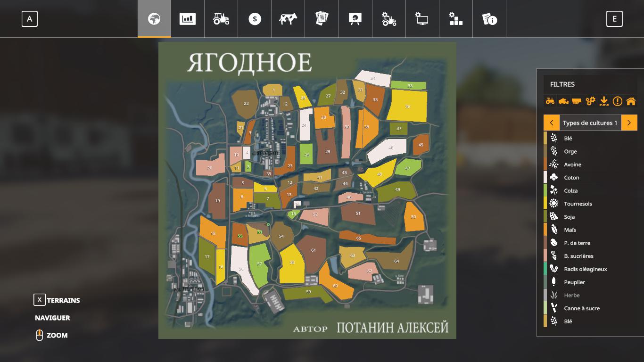Go to the next crop type page
The width and height of the screenshot is (644, 362).
point(629,123)
